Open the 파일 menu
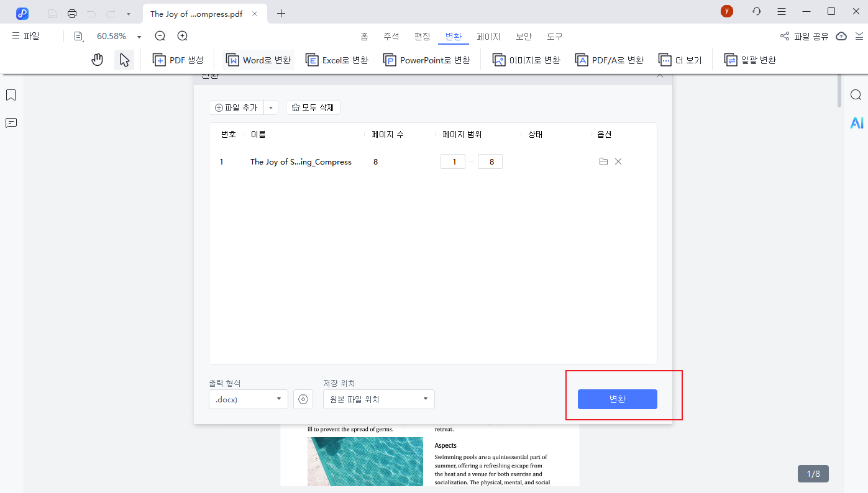 (26, 35)
